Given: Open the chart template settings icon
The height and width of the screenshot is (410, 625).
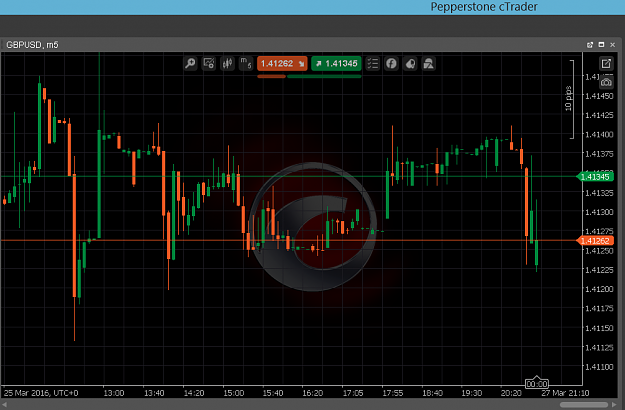Looking at the screenshot, I should pyautogui.click(x=209, y=63).
